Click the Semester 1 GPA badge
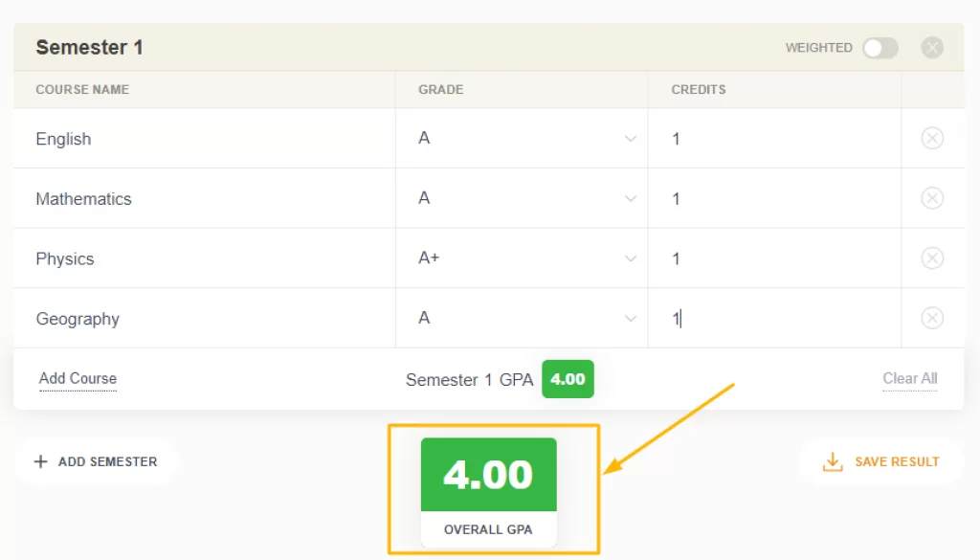This screenshot has width=980, height=560. pyautogui.click(x=568, y=379)
